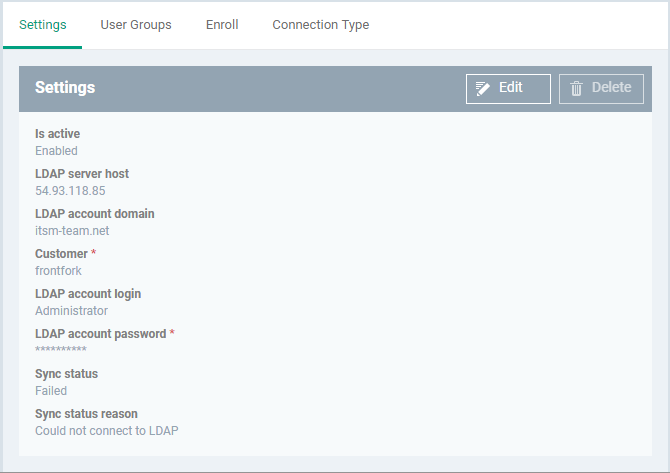Viewport: 670px width, 473px height.
Task: Click the Edit button label
Action: [x=511, y=87]
